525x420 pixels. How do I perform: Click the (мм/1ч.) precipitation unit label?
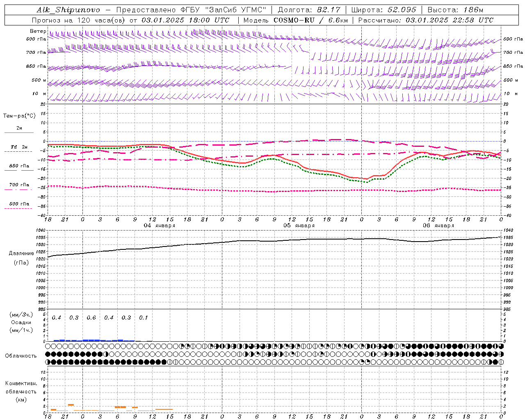(21, 330)
